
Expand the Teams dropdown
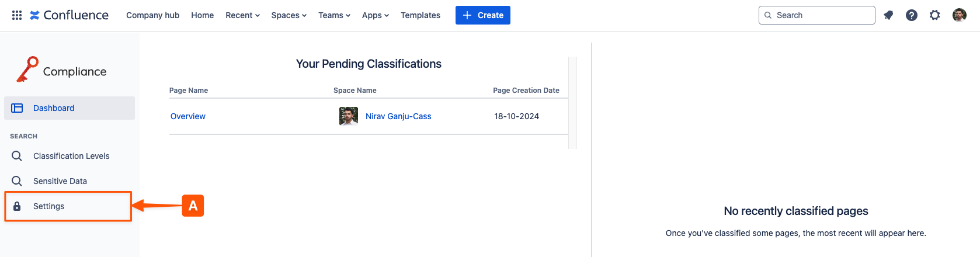click(x=334, y=15)
